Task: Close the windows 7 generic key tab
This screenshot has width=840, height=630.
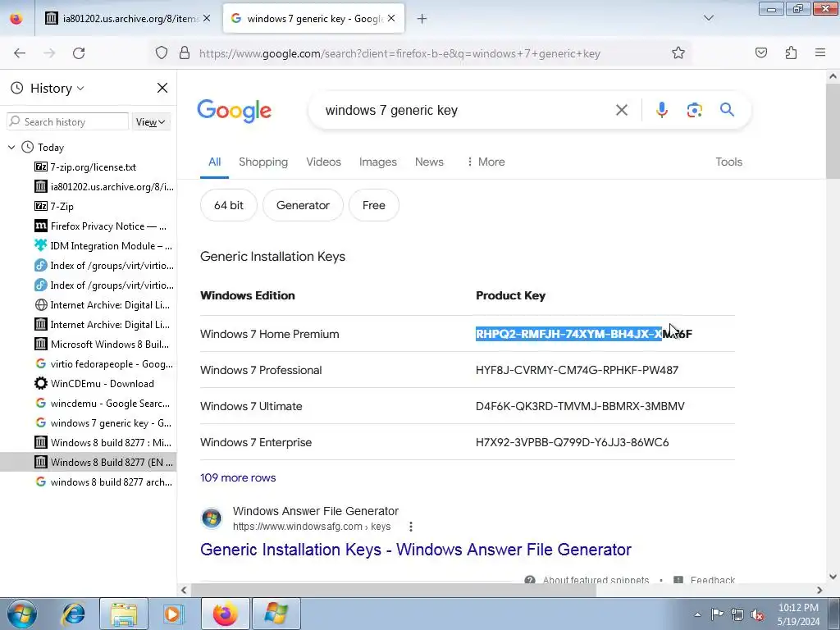Action: [391, 19]
